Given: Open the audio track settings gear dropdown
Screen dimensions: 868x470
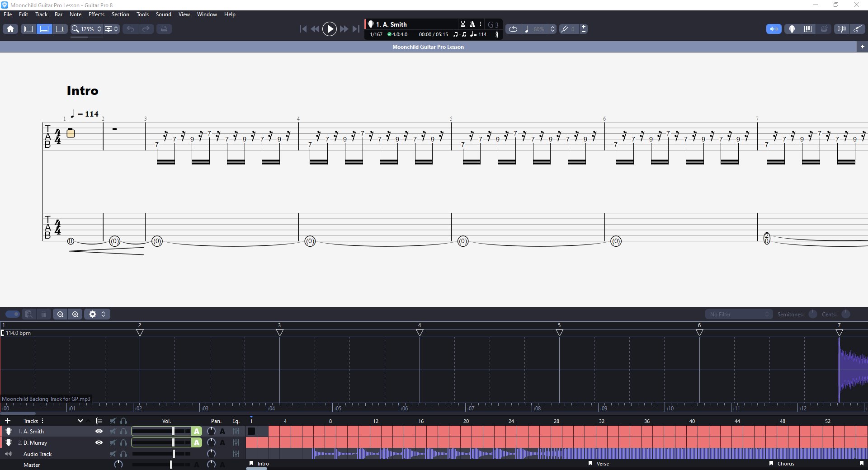Looking at the screenshot, I should (x=97, y=314).
